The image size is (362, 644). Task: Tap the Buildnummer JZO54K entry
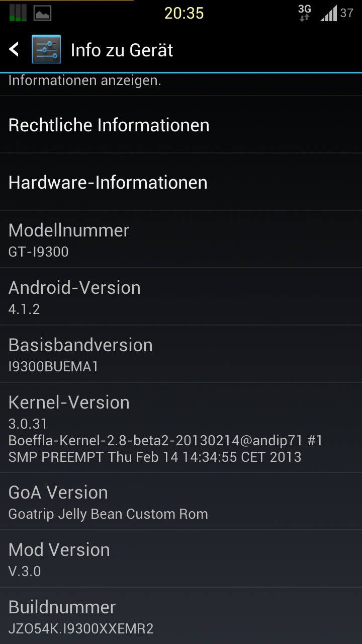tap(181, 616)
